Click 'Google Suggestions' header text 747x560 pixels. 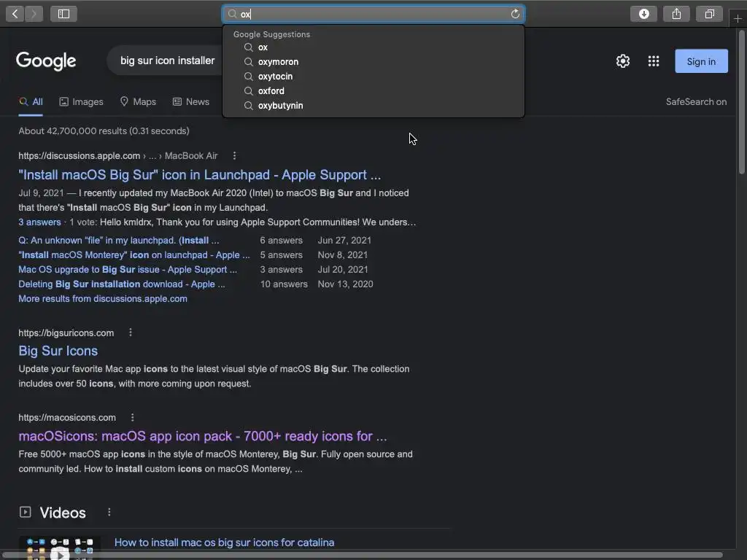pyautogui.click(x=271, y=34)
